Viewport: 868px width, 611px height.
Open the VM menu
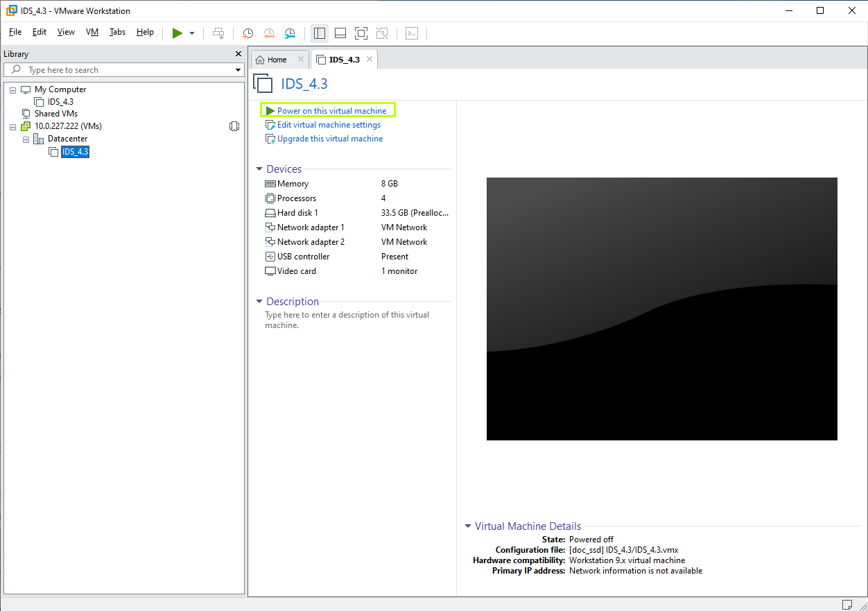pos(92,32)
